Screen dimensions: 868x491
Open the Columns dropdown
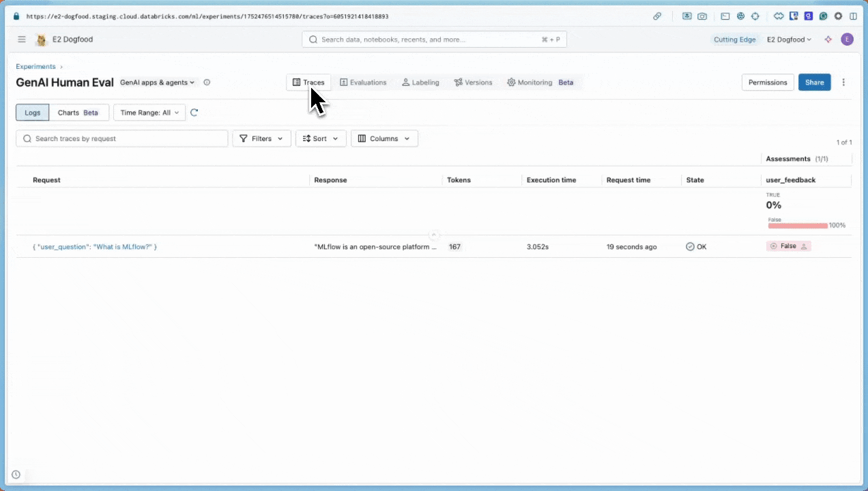coord(384,138)
